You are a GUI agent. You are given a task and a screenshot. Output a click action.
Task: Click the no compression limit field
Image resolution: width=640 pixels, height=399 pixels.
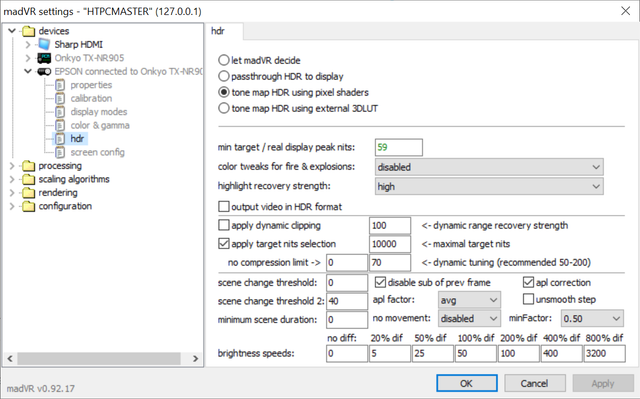tap(347, 262)
